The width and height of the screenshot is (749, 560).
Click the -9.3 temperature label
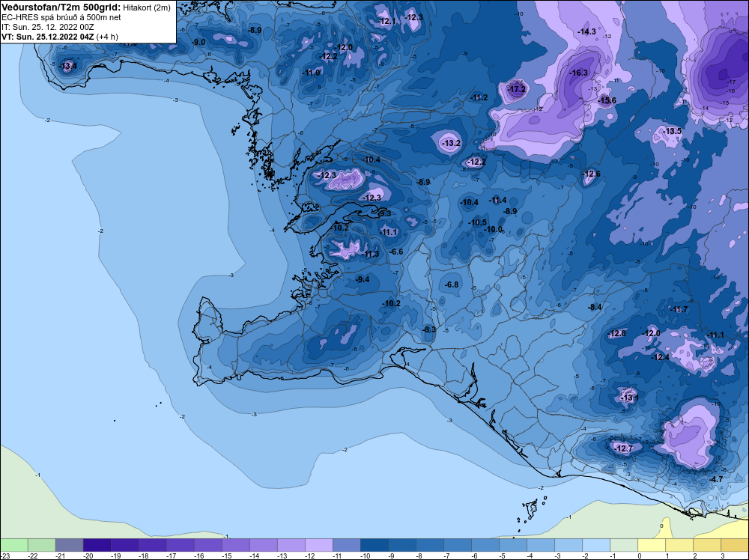pos(384,213)
